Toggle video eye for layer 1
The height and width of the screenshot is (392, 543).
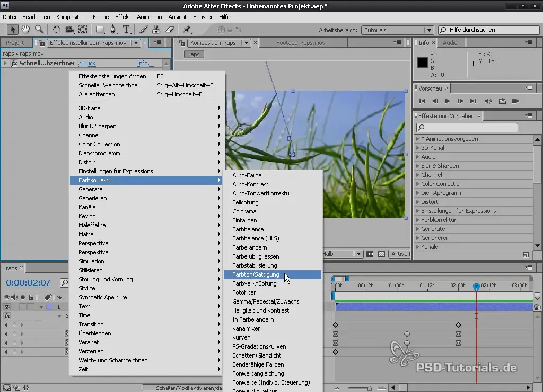click(x=7, y=307)
